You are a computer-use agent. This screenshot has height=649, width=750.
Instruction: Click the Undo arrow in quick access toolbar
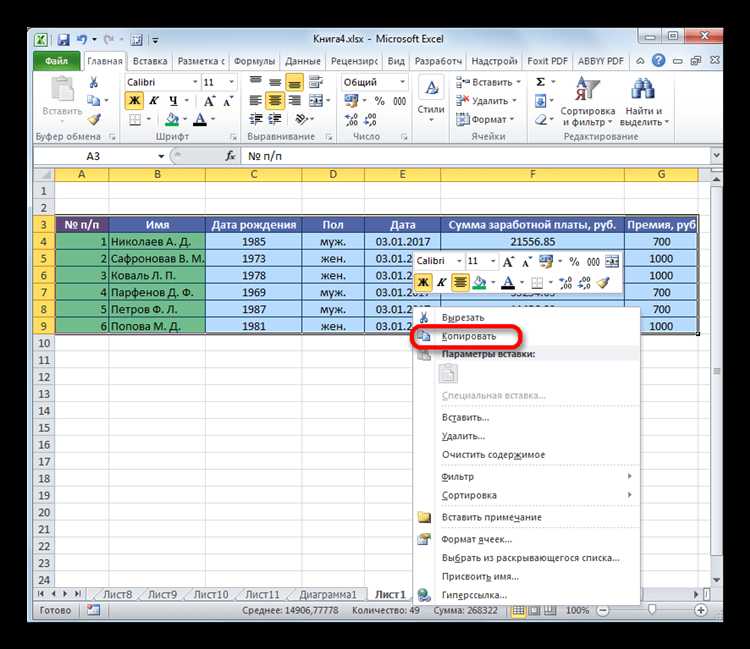(82, 40)
